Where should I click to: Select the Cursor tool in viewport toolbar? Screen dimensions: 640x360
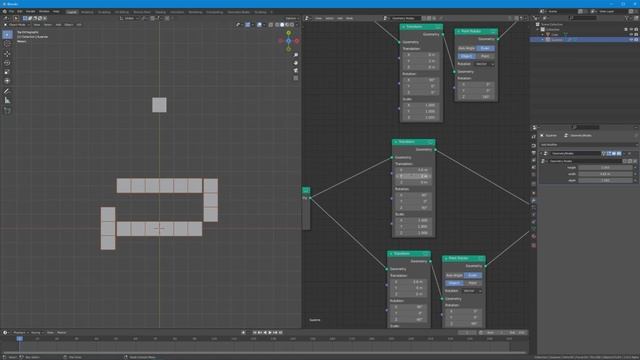(x=7, y=44)
